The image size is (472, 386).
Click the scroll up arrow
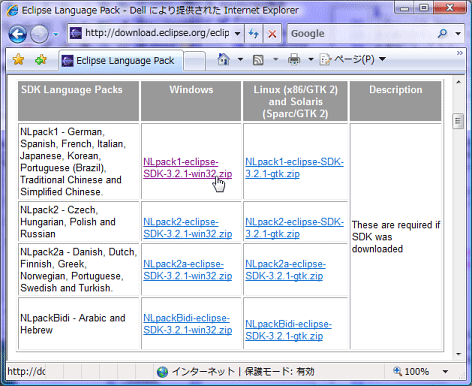(x=458, y=82)
